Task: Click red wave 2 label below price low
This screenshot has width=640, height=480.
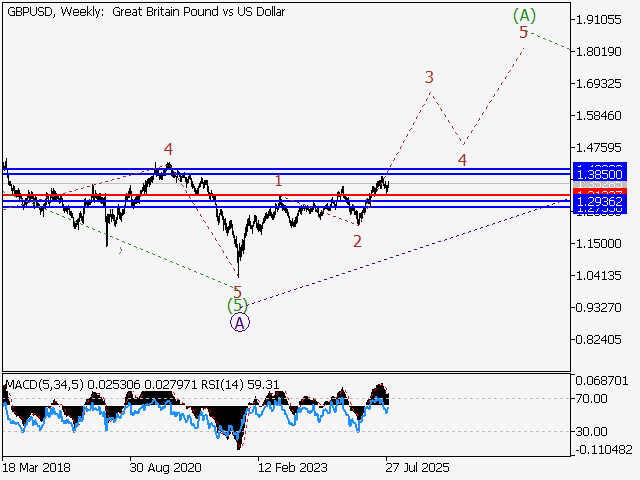Action: pyautogui.click(x=357, y=241)
